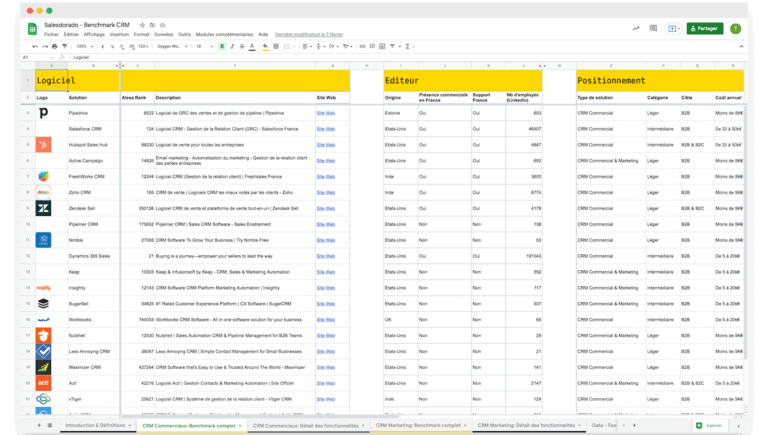Open the font family dropdown
Image resolution: width=768 pixels, height=435 pixels.
tap(172, 47)
